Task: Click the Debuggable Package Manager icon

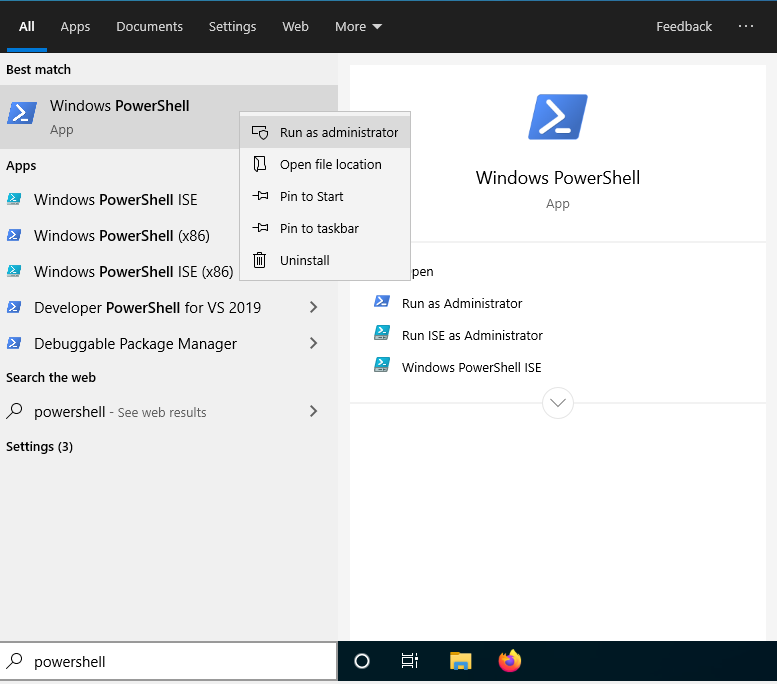Action: [15, 343]
